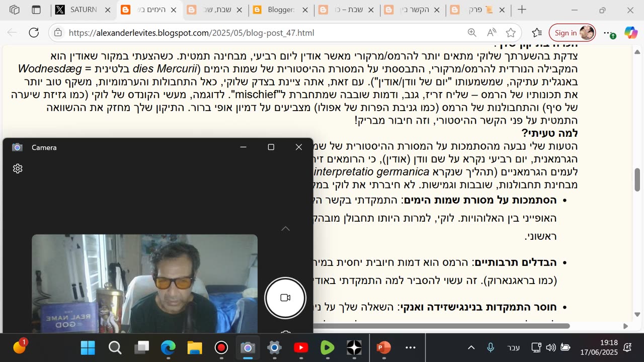The height and width of the screenshot is (362, 644).
Task: Click the Sign in profile button
Action: pyautogui.click(x=572, y=33)
